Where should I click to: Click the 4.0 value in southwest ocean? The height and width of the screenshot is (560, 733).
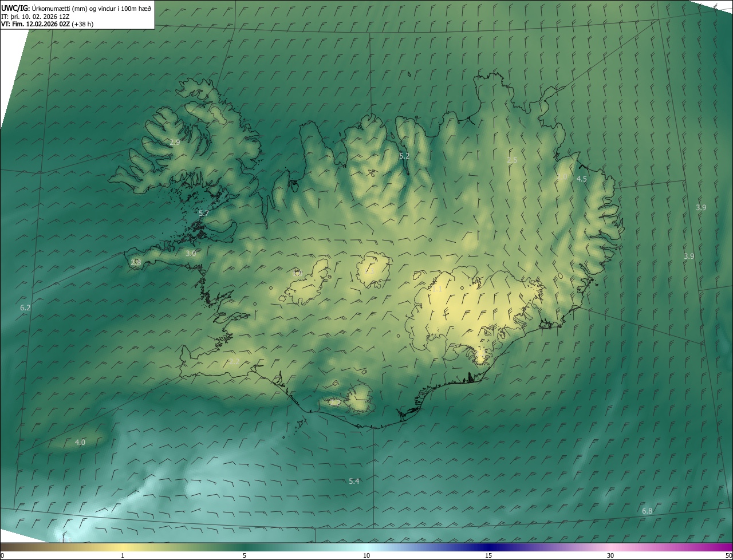coord(80,442)
